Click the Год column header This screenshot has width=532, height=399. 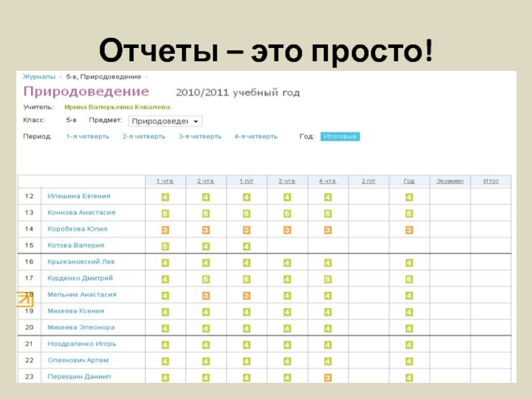click(x=409, y=181)
